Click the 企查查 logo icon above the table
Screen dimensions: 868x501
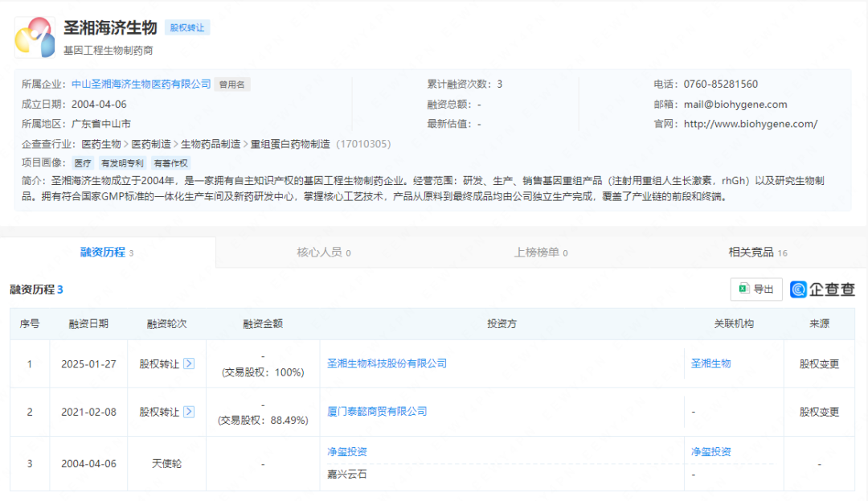[797, 290]
